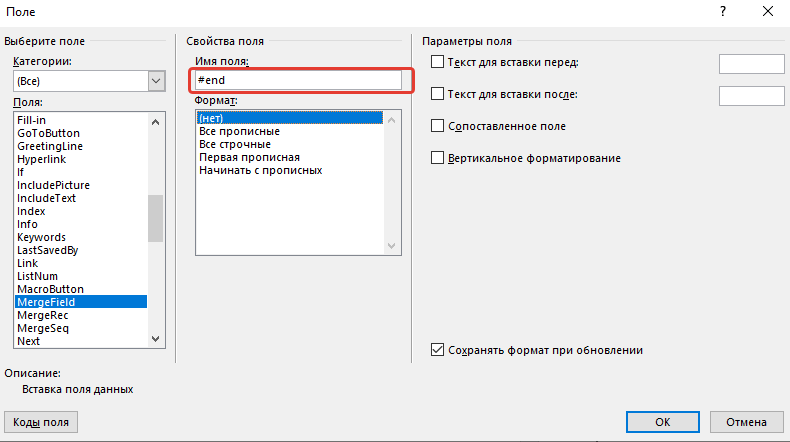
Task: Uncheck 'Сохранять формат при обновлении'
Action: click(x=437, y=350)
